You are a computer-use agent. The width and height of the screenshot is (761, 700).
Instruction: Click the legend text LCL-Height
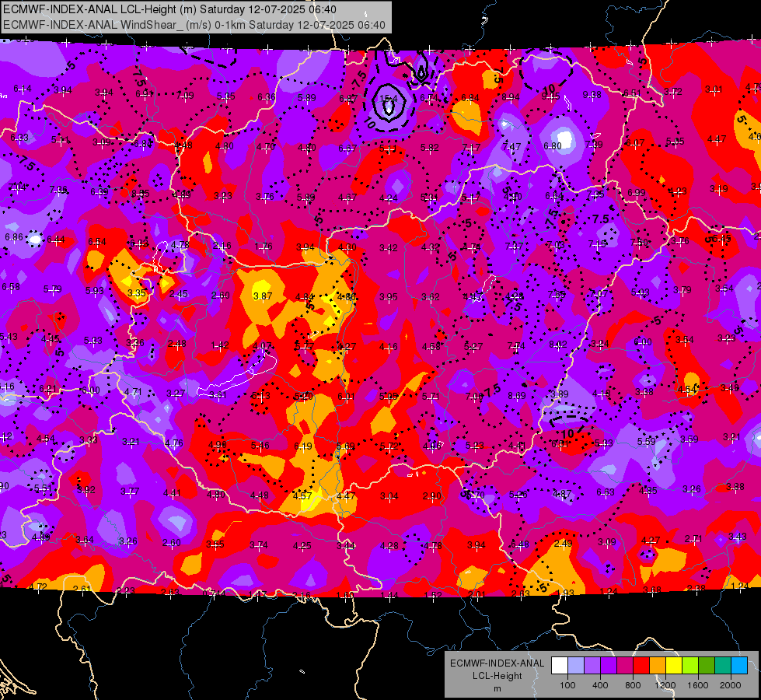click(497, 676)
